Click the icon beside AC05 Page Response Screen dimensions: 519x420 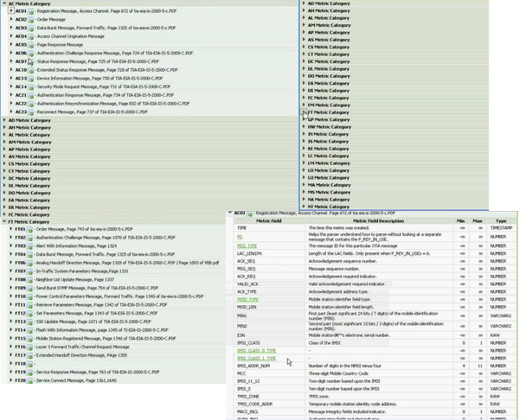30,45
